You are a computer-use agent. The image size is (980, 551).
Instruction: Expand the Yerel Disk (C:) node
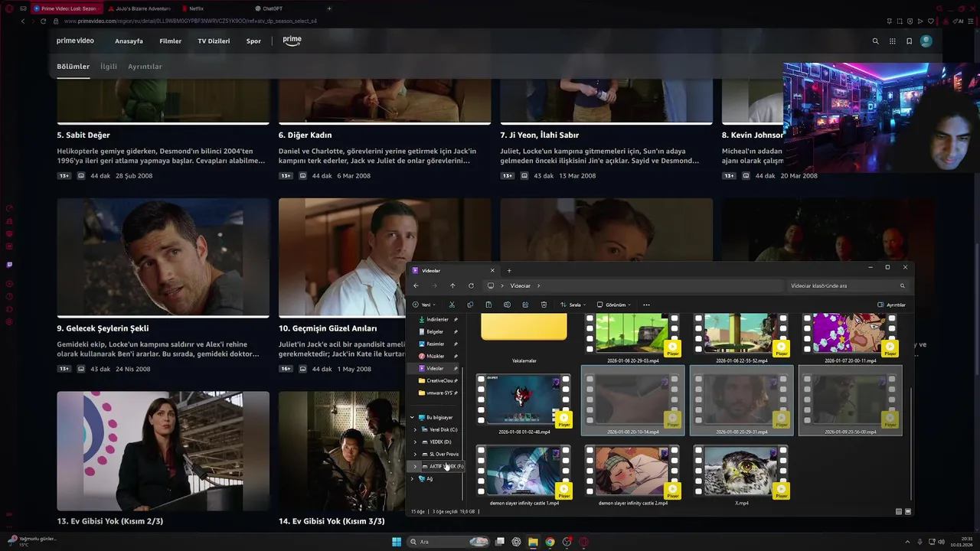click(x=415, y=429)
